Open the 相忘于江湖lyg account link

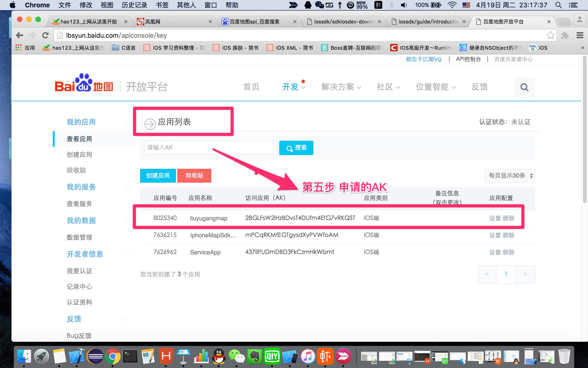click(x=424, y=59)
